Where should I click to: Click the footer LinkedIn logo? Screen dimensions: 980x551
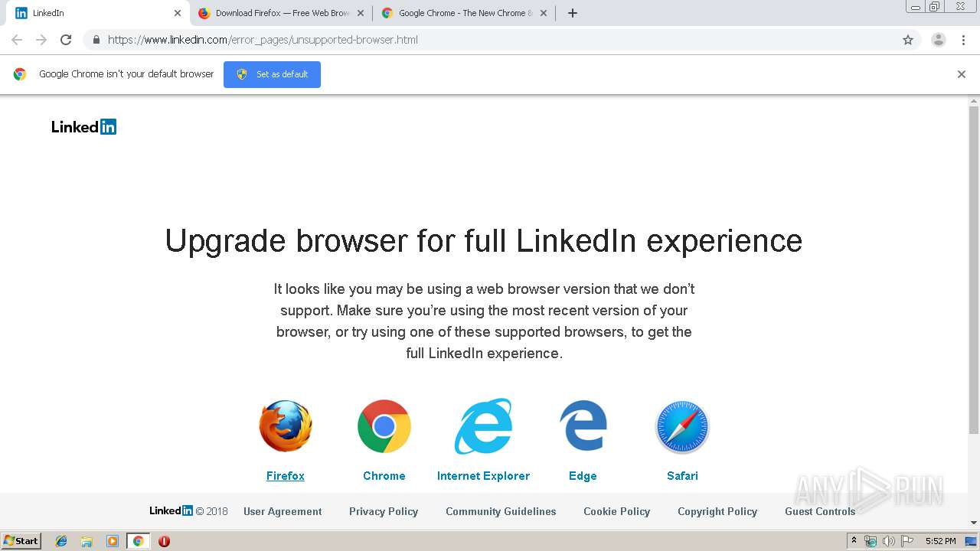point(171,510)
